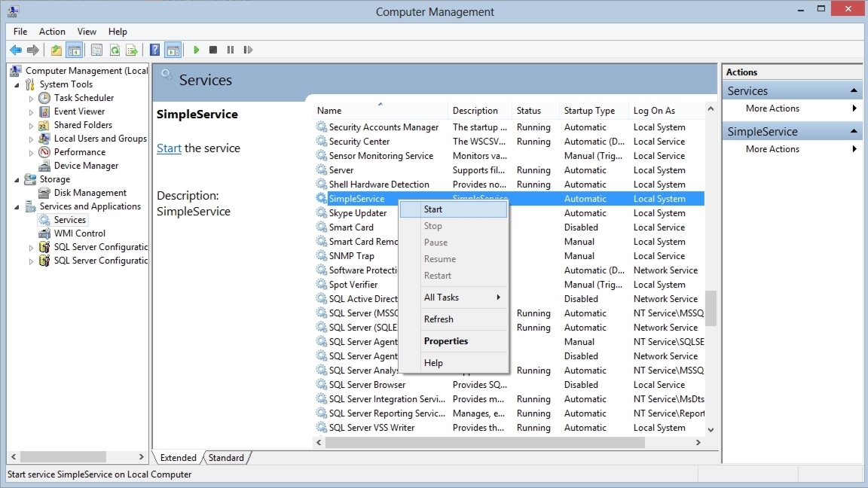This screenshot has width=868, height=488.
Task: Click the Pause service toolbar icon
Action: click(x=231, y=50)
